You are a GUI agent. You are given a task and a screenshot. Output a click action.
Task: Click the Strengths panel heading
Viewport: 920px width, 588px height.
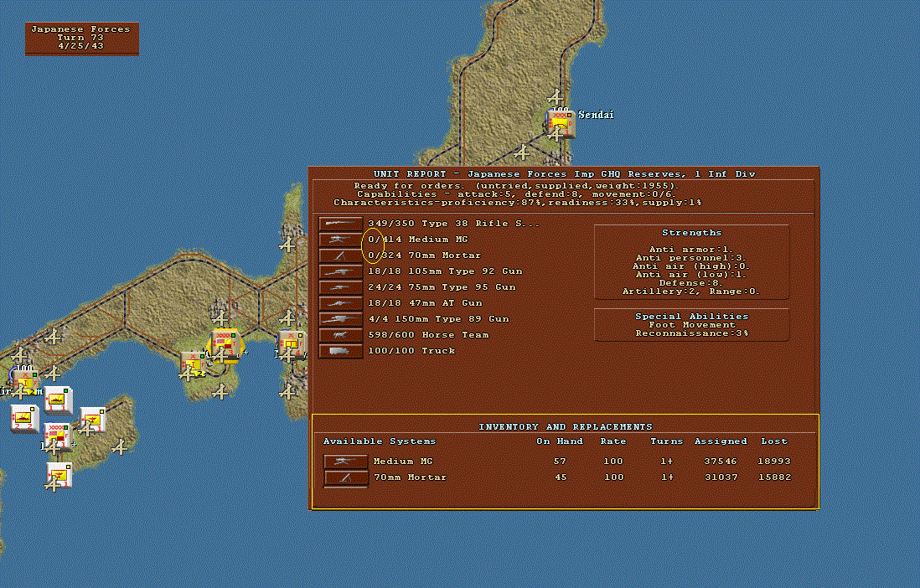(x=692, y=233)
